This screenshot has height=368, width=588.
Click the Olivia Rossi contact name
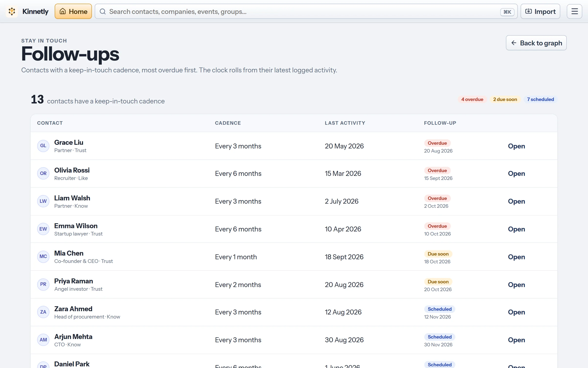point(72,170)
